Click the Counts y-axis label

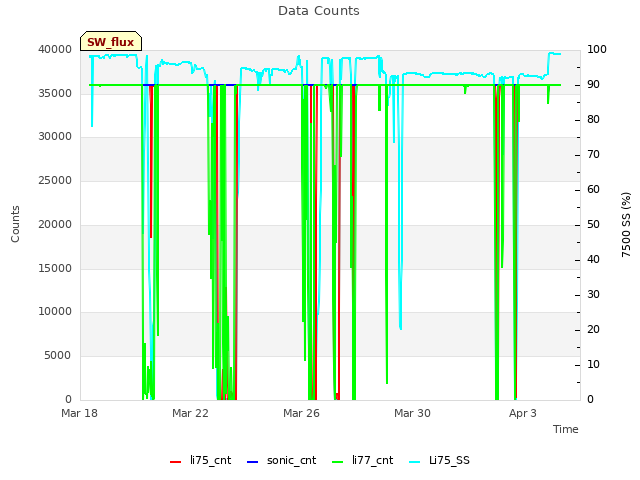[x=15, y=224]
